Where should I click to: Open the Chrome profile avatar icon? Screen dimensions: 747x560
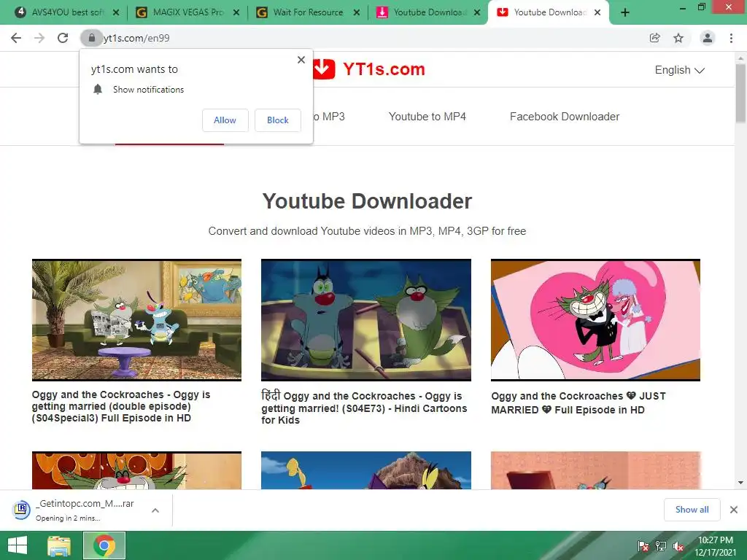(708, 38)
